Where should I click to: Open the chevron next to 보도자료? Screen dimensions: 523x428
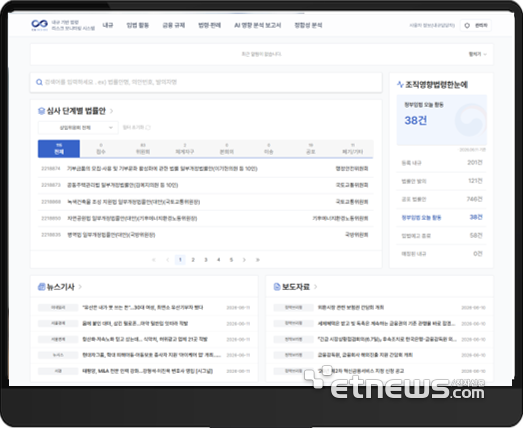[x=315, y=287]
